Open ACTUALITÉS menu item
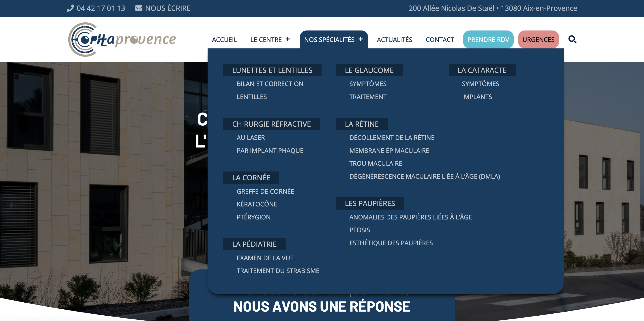This screenshot has height=321, width=644. (394, 39)
